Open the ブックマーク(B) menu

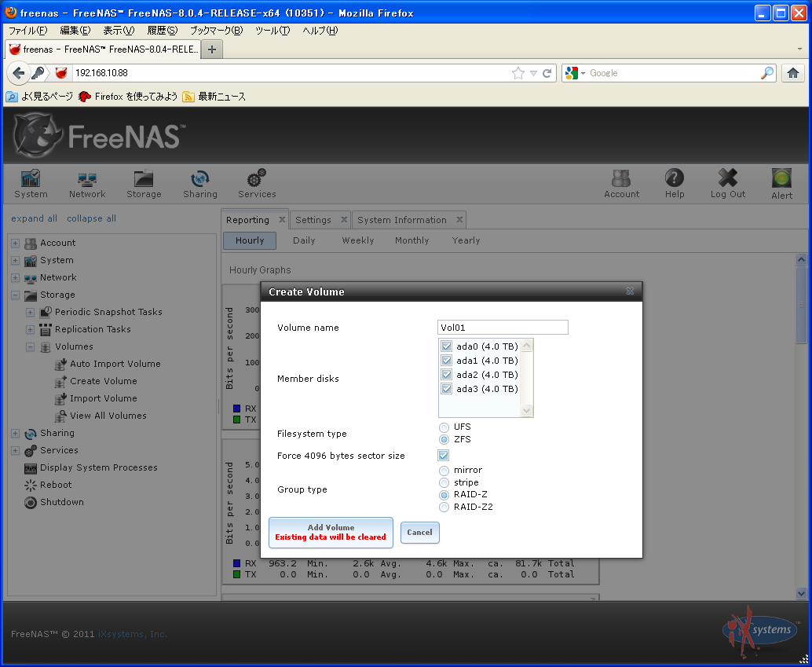tap(216, 31)
